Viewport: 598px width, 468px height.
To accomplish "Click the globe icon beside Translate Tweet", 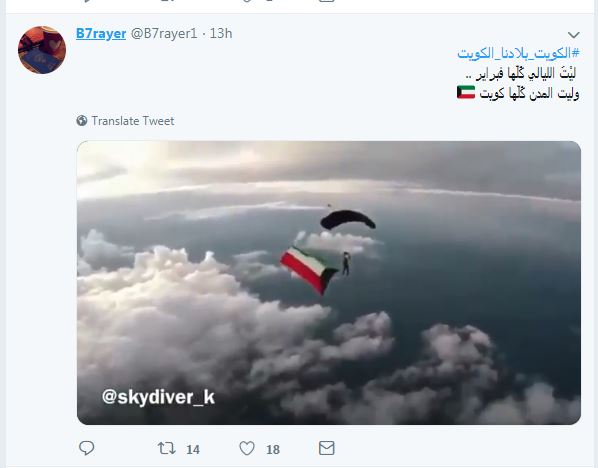I will tap(82, 121).
